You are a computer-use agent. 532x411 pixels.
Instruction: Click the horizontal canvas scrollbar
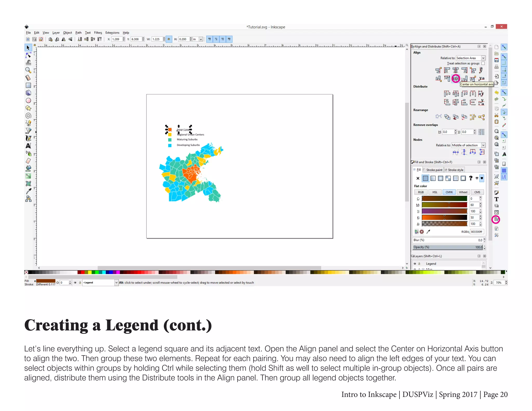(209, 268)
